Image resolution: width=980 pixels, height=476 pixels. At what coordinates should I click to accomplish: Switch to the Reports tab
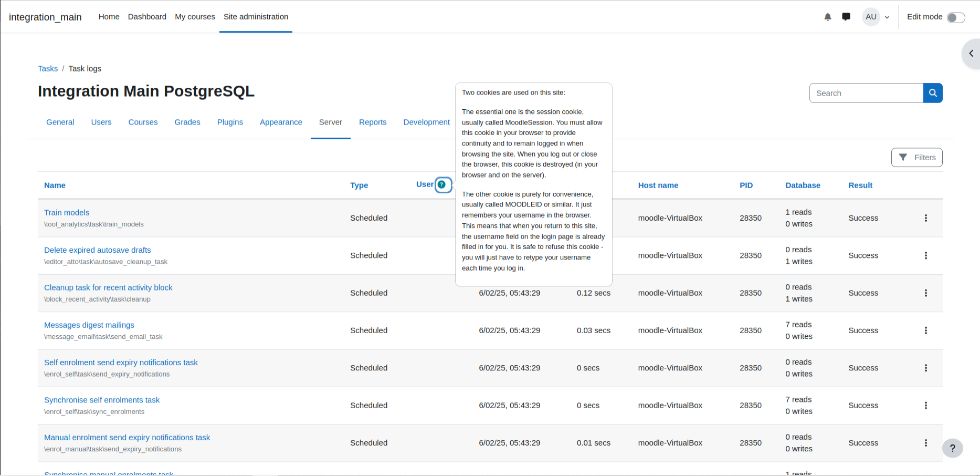373,122
